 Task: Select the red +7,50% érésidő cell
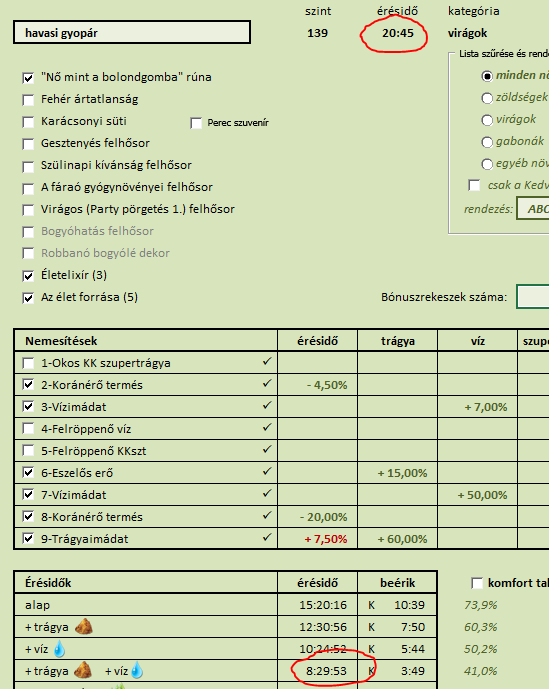click(318, 539)
